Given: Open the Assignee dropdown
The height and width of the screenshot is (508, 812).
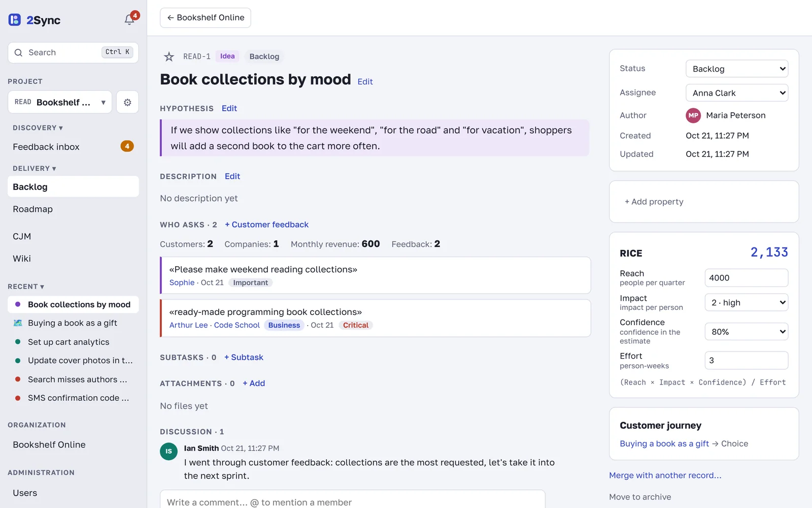Looking at the screenshot, I should click(x=737, y=93).
